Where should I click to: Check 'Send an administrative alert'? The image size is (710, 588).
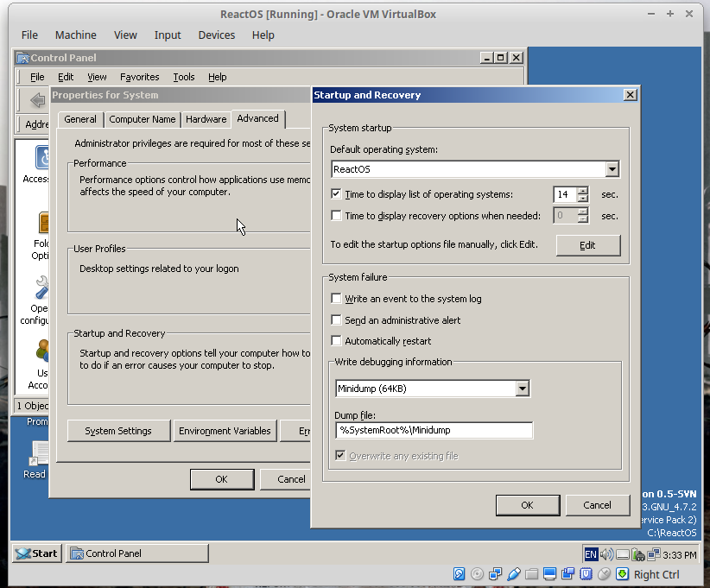point(336,320)
